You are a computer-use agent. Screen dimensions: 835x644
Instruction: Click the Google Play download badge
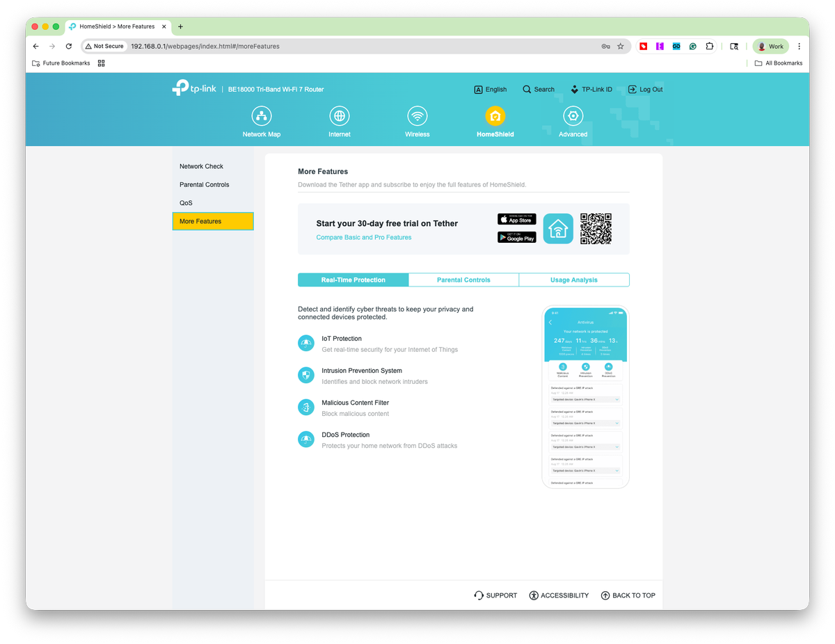pos(517,237)
